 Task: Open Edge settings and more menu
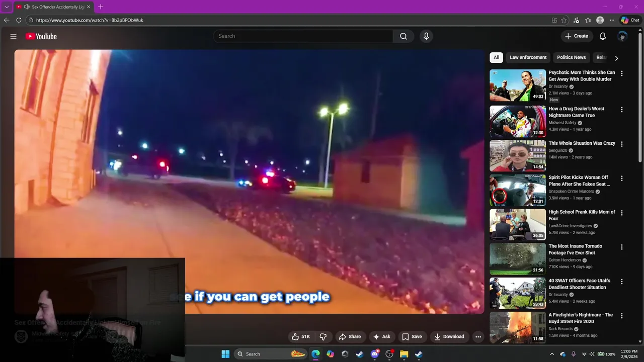coord(612,20)
